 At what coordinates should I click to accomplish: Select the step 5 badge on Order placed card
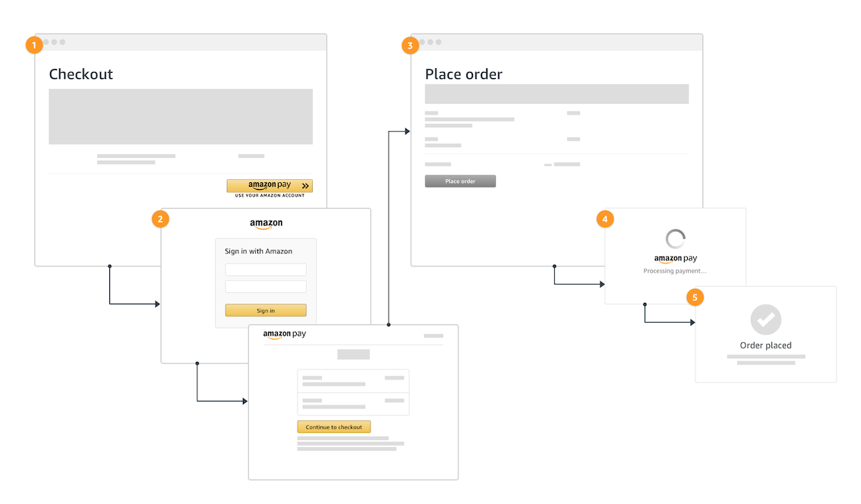click(695, 298)
